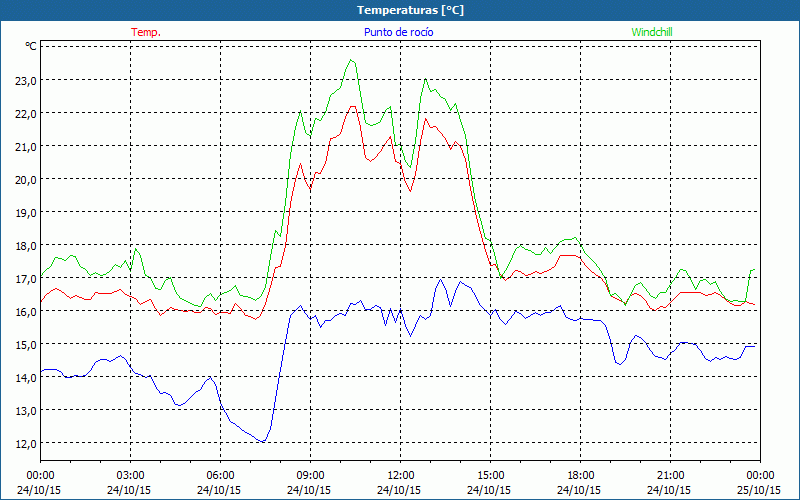The height and width of the screenshot is (500, 800).
Task: Click the 06:00 time axis label
Action: click(220, 476)
